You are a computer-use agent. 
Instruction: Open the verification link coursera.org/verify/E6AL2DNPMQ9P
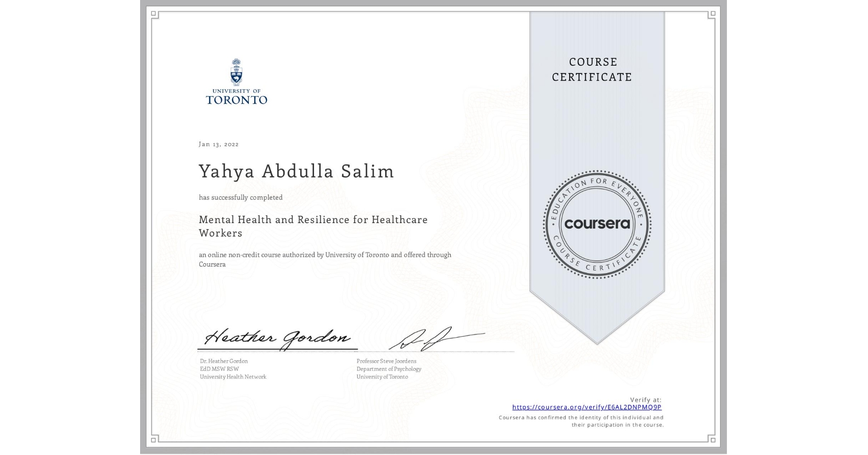(x=586, y=407)
